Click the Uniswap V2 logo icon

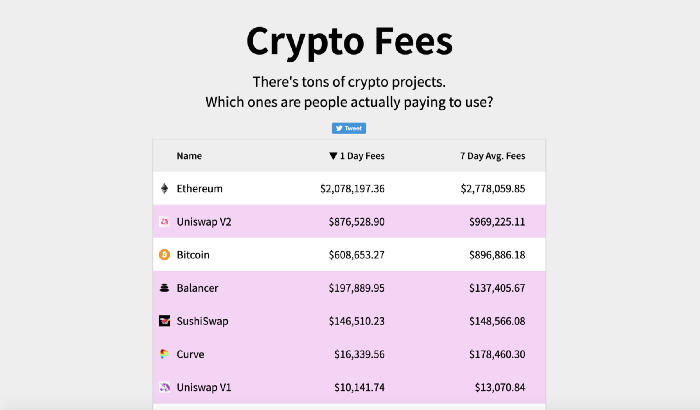pos(164,221)
